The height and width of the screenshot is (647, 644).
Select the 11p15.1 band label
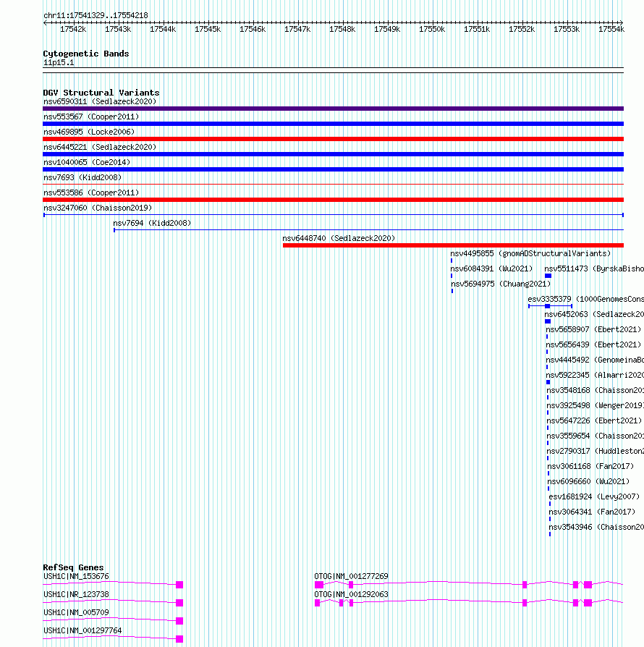click(x=59, y=63)
